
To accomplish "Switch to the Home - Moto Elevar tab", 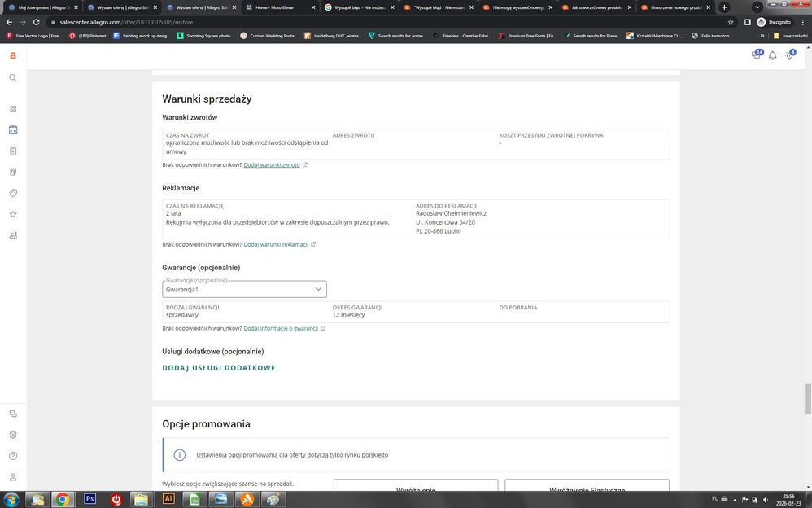I will [277, 7].
